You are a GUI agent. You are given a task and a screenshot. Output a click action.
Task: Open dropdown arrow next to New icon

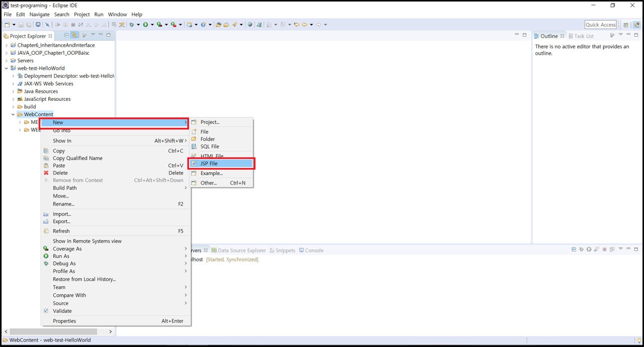click(x=14, y=25)
